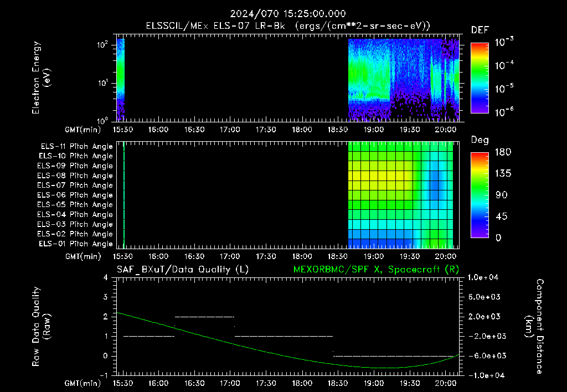Click the Raw Data Quality (Raw) axis label
The height and width of the screenshot is (392, 567).
[x=41, y=327]
